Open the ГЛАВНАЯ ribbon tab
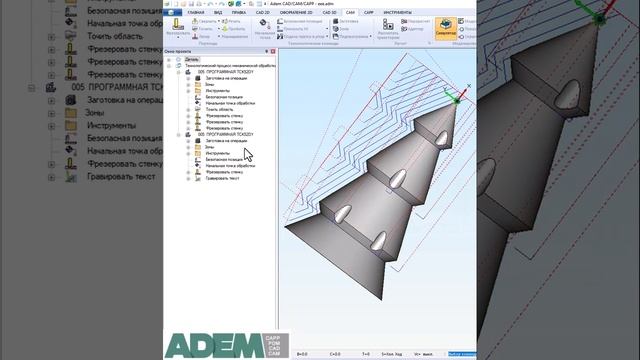 point(196,13)
